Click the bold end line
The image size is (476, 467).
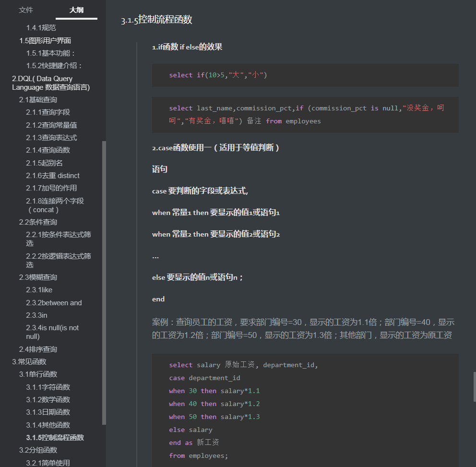click(x=158, y=299)
